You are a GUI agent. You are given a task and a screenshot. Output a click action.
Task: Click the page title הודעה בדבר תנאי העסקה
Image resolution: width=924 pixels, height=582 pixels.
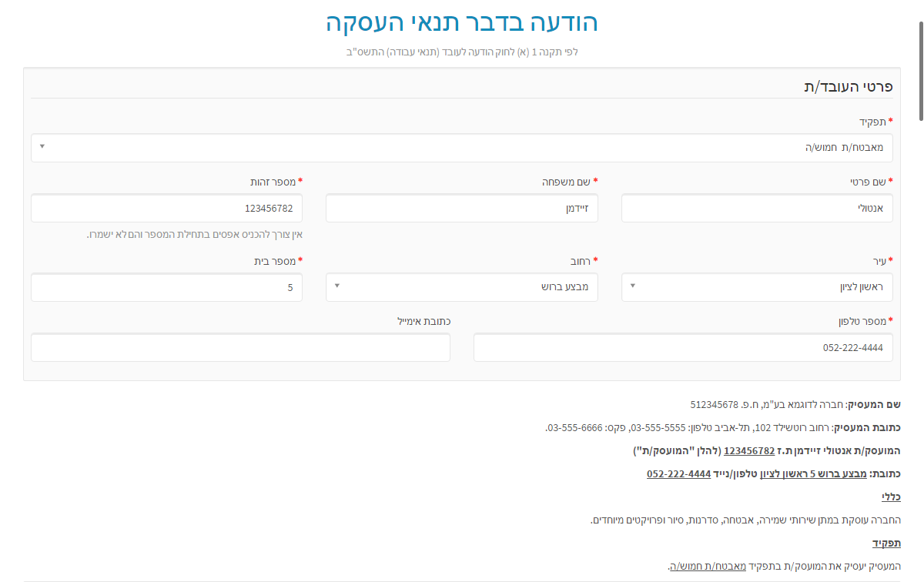coord(461,22)
